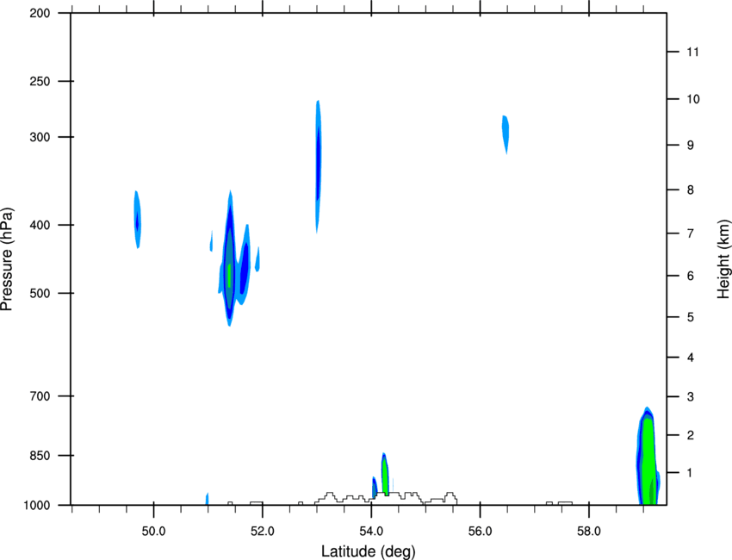The image size is (732, 560).
Task: Click the 'Height (km)' axis title
Action: (723, 259)
